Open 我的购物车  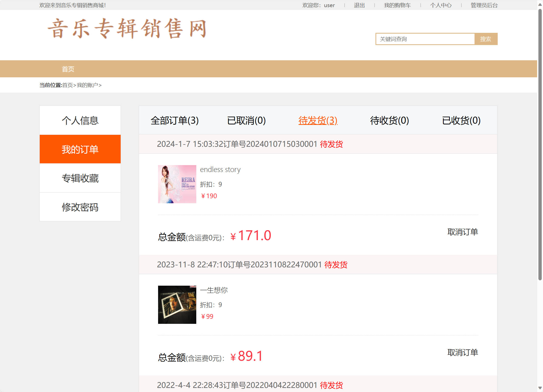pyautogui.click(x=397, y=5)
